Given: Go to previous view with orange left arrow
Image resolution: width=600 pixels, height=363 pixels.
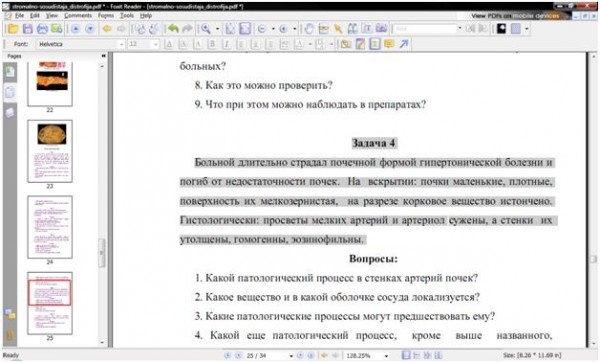Looking at the screenshot, I should pyautogui.click(x=107, y=29).
